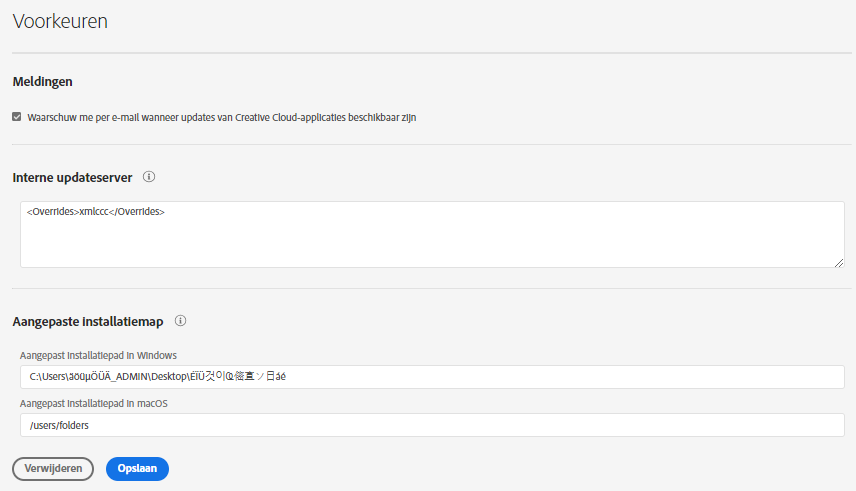Click the Interne updateserver heading text
Image resolution: width=856 pixels, height=491 pixels.
click(72, 177)
